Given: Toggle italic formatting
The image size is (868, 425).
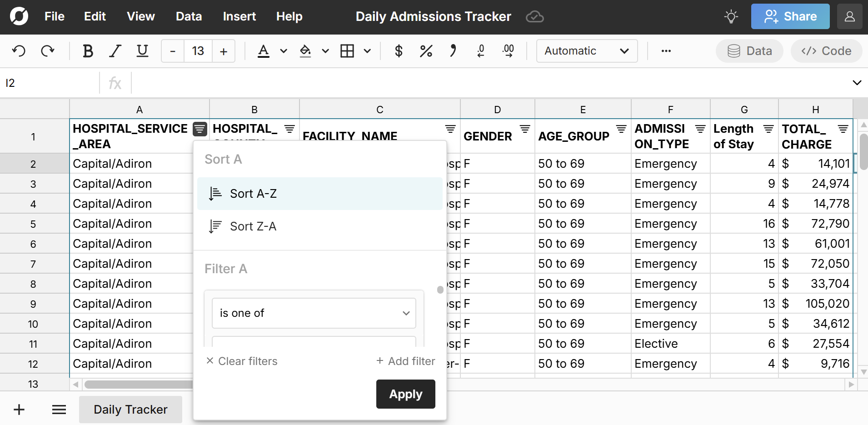Looking at the screenshot, I should point(115,51).
